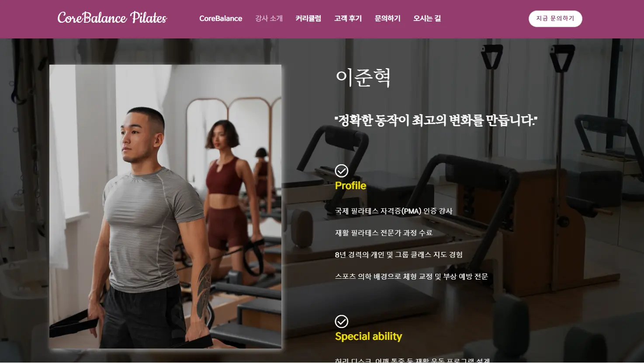
Task: Click the instructor photo of 이준혁
Action: click(166, 207)
